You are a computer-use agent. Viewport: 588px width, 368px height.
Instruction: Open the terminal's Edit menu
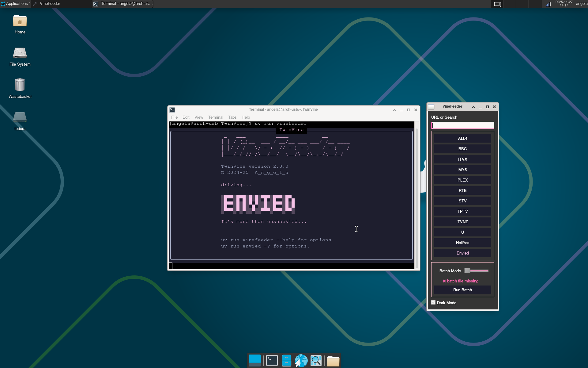pos(186,117)
